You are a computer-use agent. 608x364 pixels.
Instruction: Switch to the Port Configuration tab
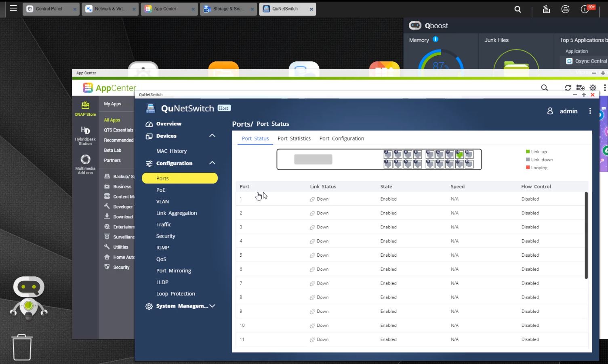[342, 138]
